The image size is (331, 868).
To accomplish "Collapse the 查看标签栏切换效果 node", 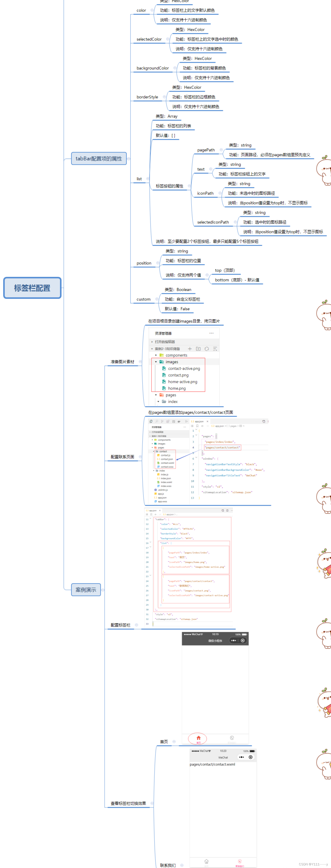I will 152,803.
